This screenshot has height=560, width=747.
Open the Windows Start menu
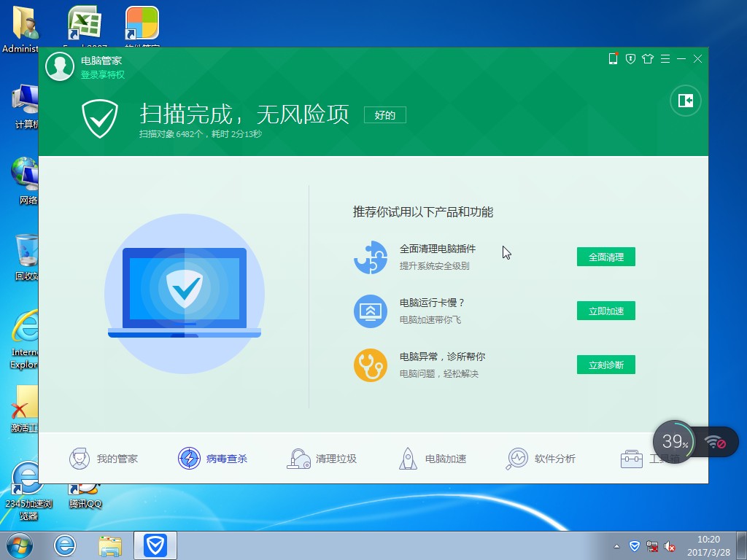20,545
